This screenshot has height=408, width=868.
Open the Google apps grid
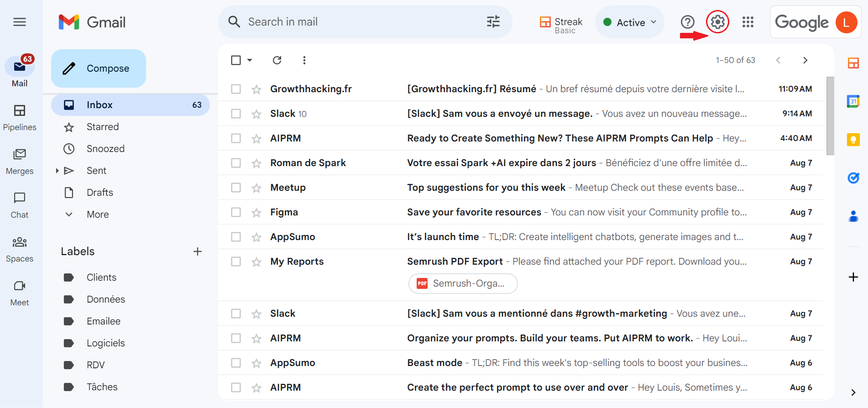(748, 22)
